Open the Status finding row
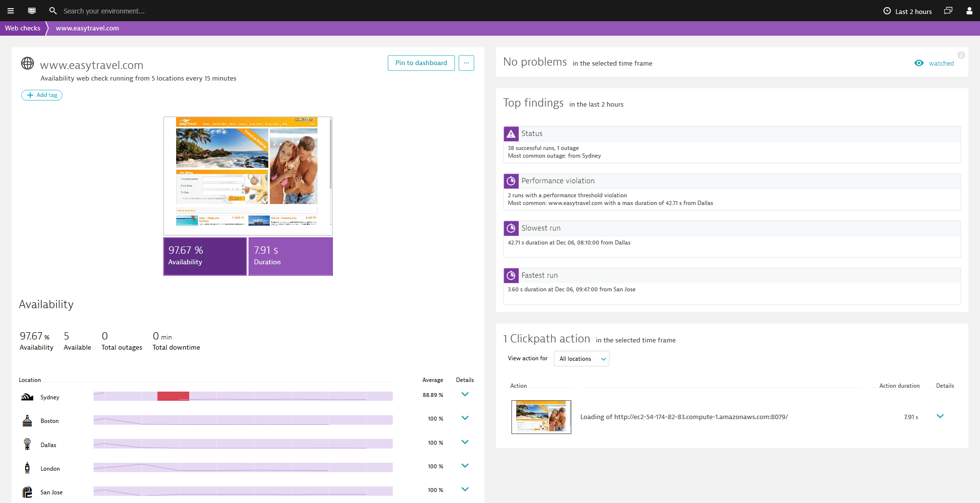 point(732,145)
